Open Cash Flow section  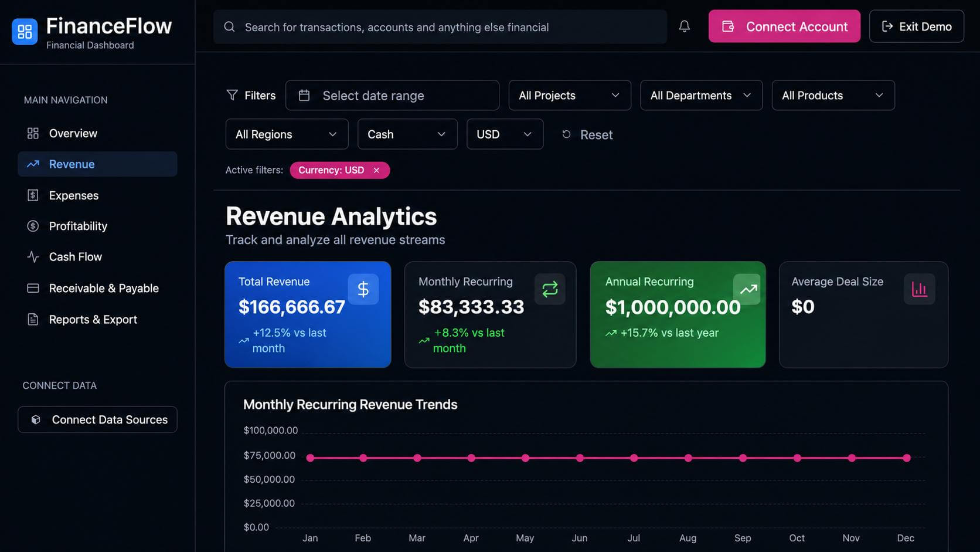[x=97, y=257]
